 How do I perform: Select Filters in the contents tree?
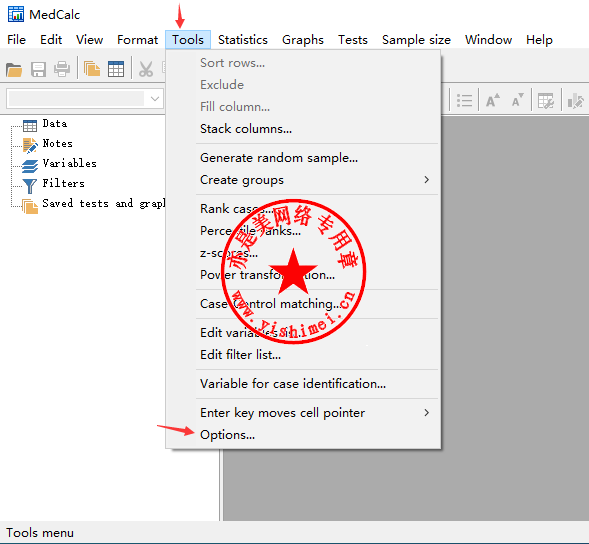pos(63,183)
